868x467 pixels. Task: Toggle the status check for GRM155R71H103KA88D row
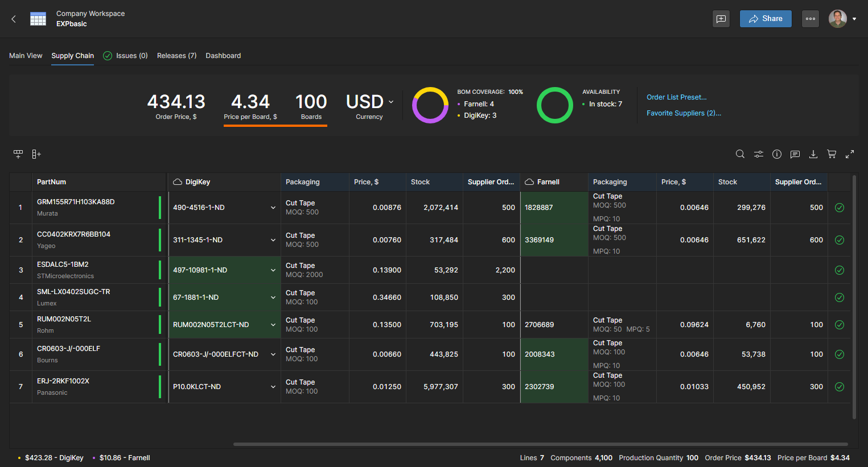pos(840,208)
